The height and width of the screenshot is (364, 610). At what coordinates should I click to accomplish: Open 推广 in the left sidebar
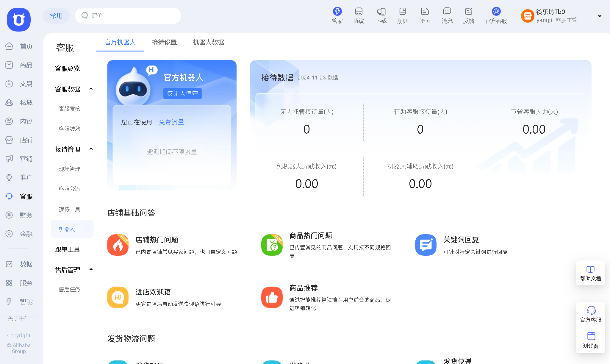(19, 177)
